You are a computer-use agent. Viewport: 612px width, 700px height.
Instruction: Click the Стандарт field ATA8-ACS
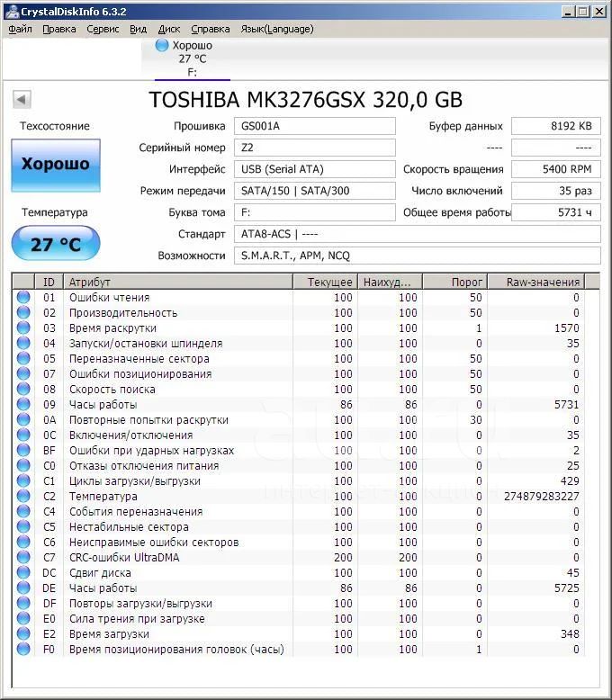point(418,234)
